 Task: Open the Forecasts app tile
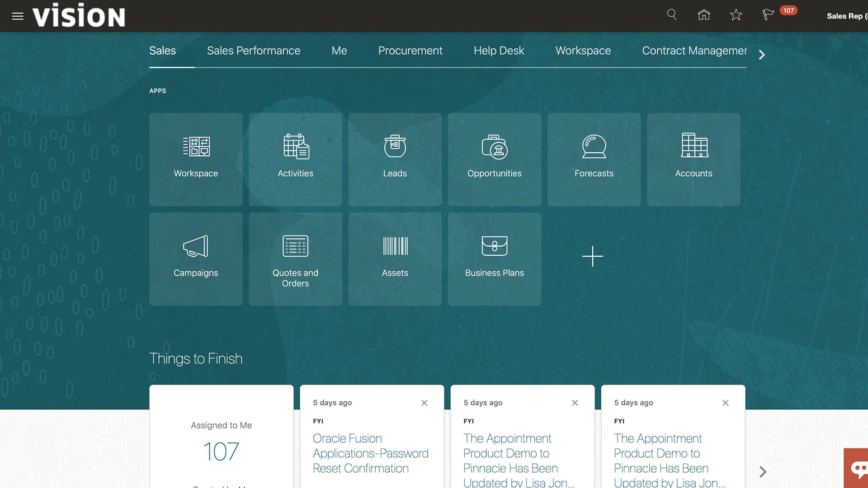point(594,160)
